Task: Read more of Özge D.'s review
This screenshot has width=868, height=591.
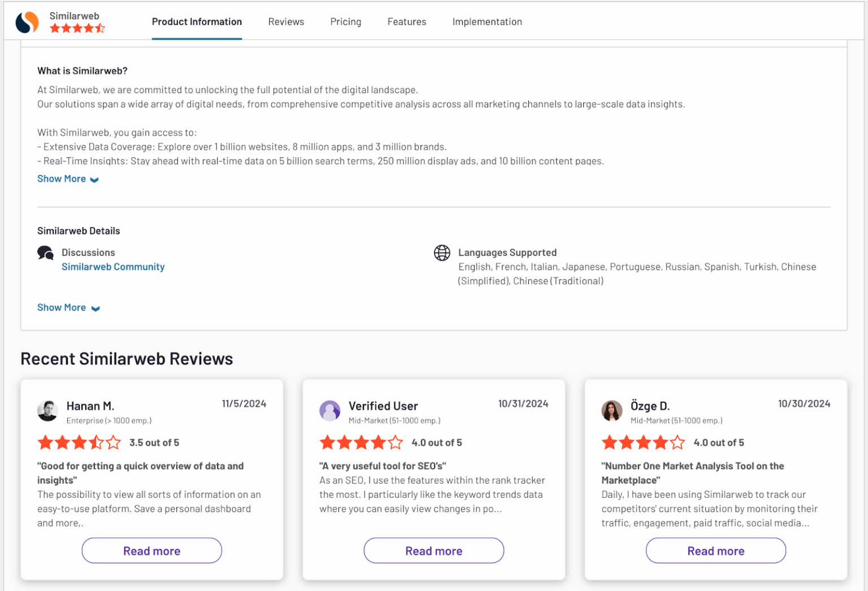Action: [715, 550]
